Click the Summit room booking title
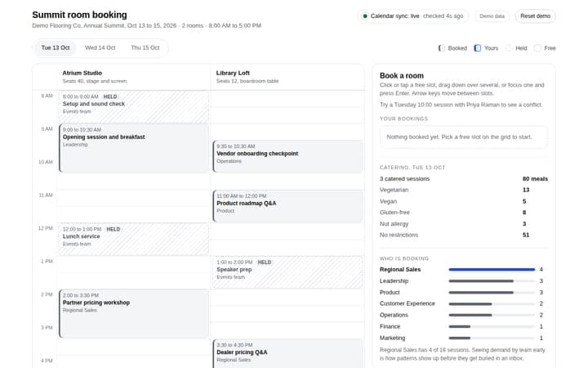This screenshot has height=368, width=588. tap(79, 15)
